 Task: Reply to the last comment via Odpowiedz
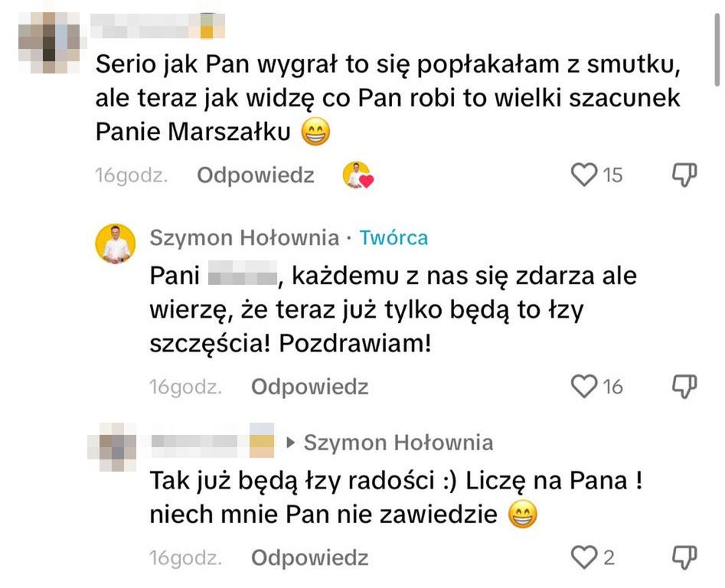click(x=310, y=557)
